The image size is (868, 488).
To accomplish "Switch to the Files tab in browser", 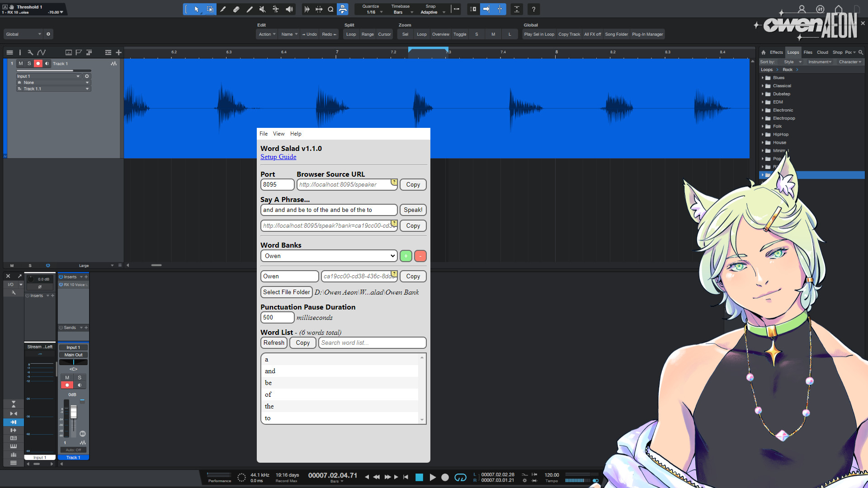I will [808, 52].
